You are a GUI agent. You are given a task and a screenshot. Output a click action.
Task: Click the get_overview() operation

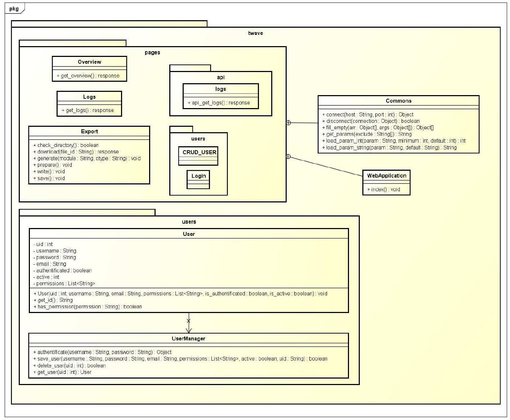point(88,76)
